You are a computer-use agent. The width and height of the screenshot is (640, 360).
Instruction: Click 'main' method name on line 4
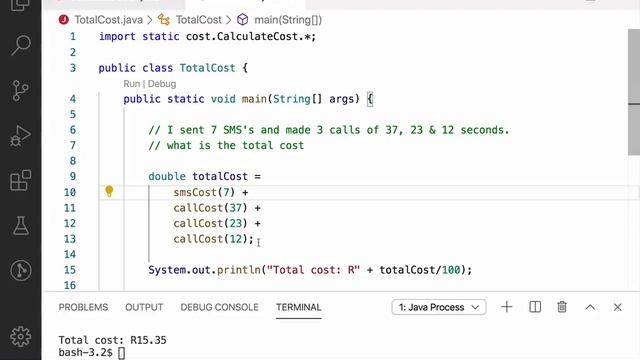pyautogui.click(x=254, y=99)
